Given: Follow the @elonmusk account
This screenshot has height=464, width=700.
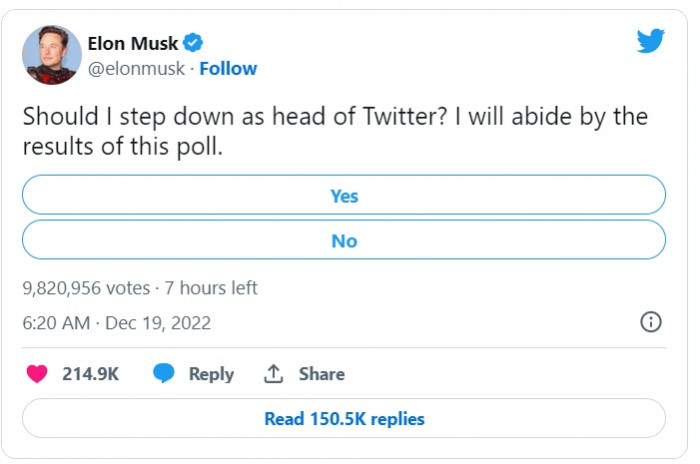Looking at the screenshot, I should tap(228, 69).
